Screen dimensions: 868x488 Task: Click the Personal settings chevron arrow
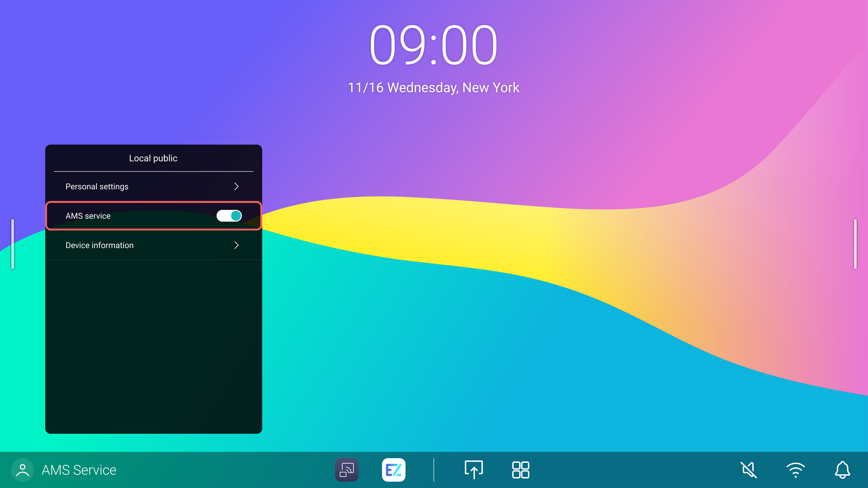click(237, 186)
